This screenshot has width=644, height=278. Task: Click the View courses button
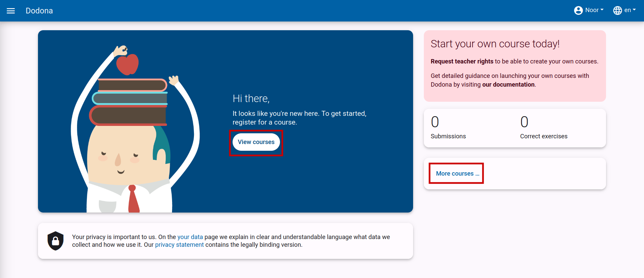[256, 142]
